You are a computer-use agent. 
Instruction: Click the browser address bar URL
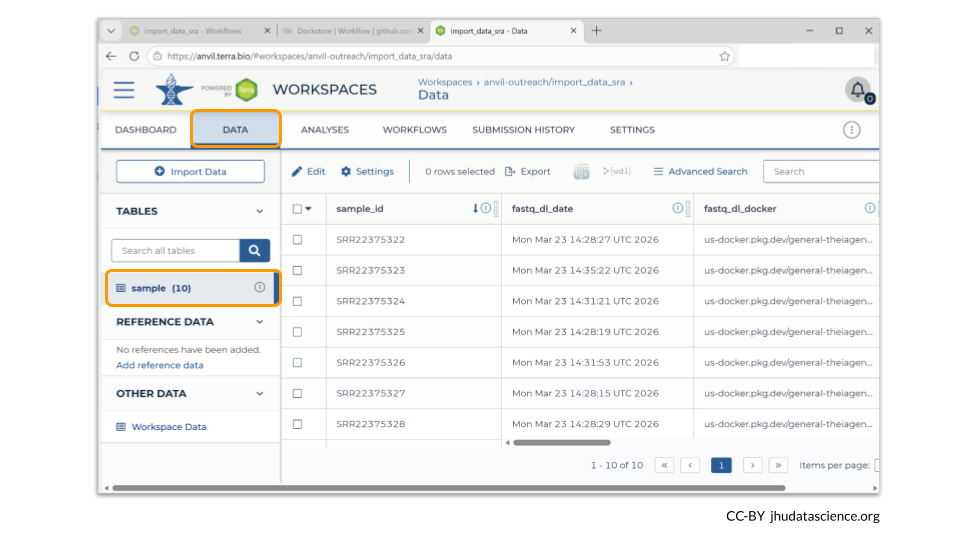click(x=310, y=56)
